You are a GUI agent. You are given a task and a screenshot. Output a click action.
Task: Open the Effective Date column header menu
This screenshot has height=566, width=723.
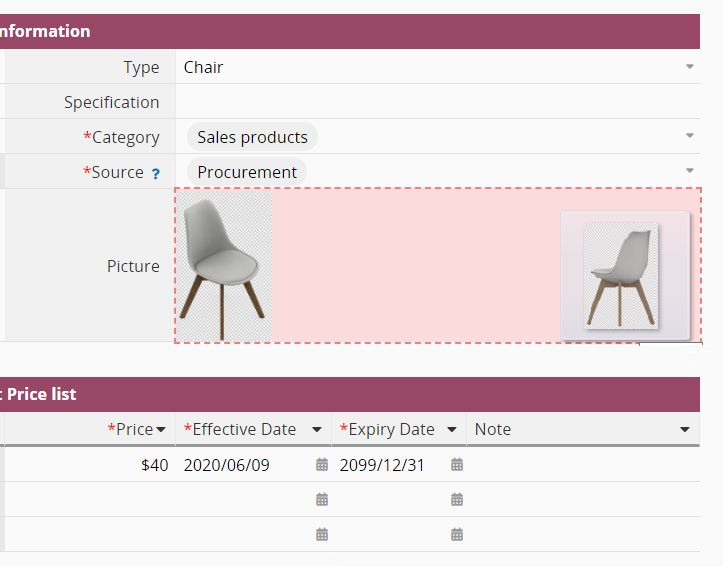[x=317, y=430]
